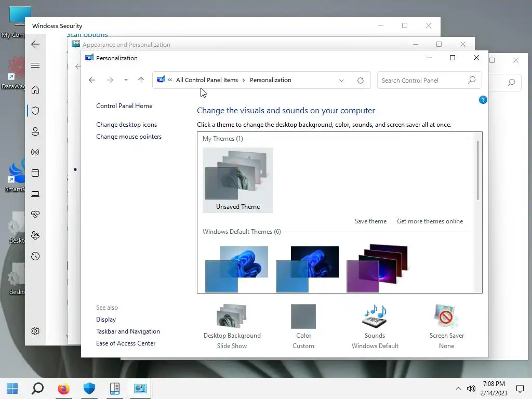Open Account protection person icon in Windows Security
This screenshot has height=399, width=532.
click(35, 131)
